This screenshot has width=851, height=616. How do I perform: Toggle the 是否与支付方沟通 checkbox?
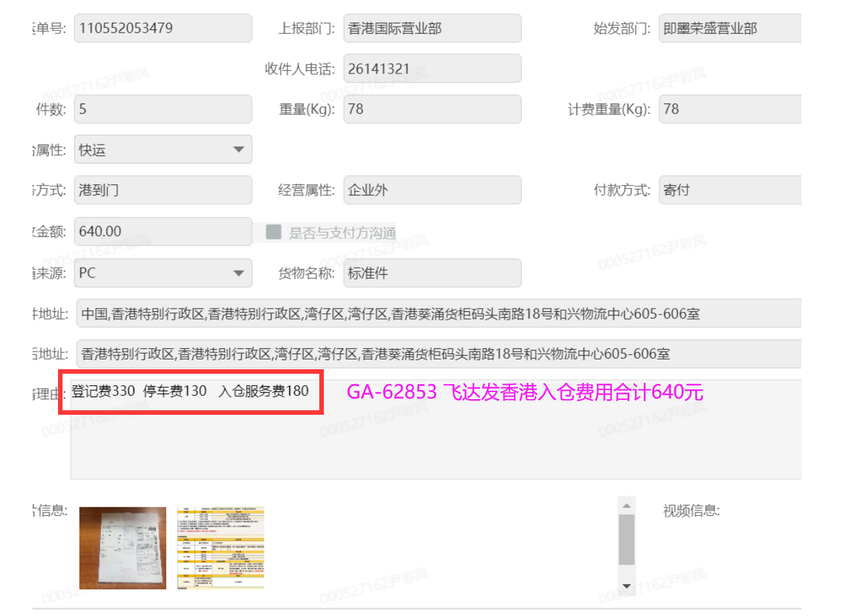[274, 232]
